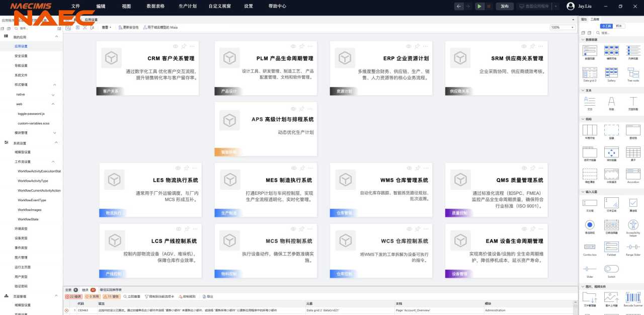Choose the Tree node widget
The height and width of the screenshot is (315, 644).
[633, 73]
